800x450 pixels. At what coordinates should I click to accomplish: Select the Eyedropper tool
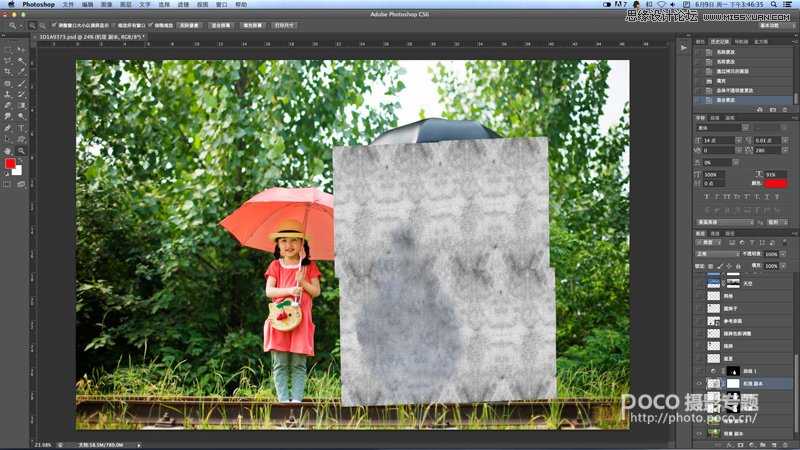[21, 72]
